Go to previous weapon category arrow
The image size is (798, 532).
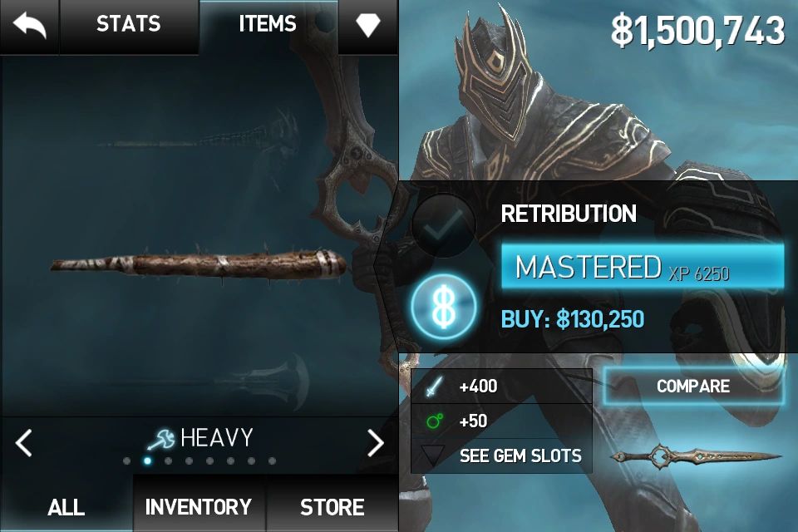[x=23, y=443]
